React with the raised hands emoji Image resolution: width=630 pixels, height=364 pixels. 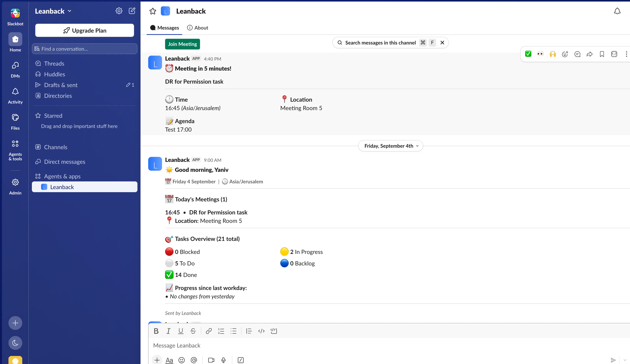pyautogui.click(x=552, y=54)
